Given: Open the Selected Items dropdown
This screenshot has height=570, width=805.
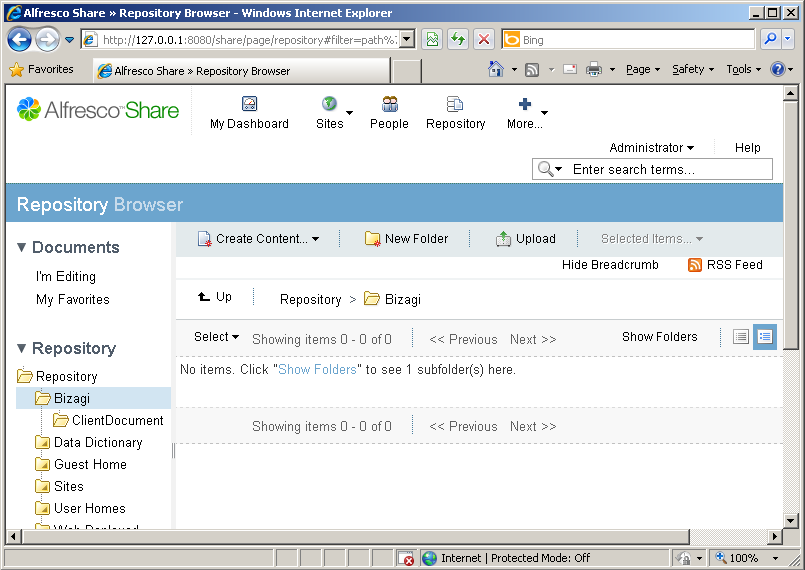Looking at the screenshot, I should 651,239.
